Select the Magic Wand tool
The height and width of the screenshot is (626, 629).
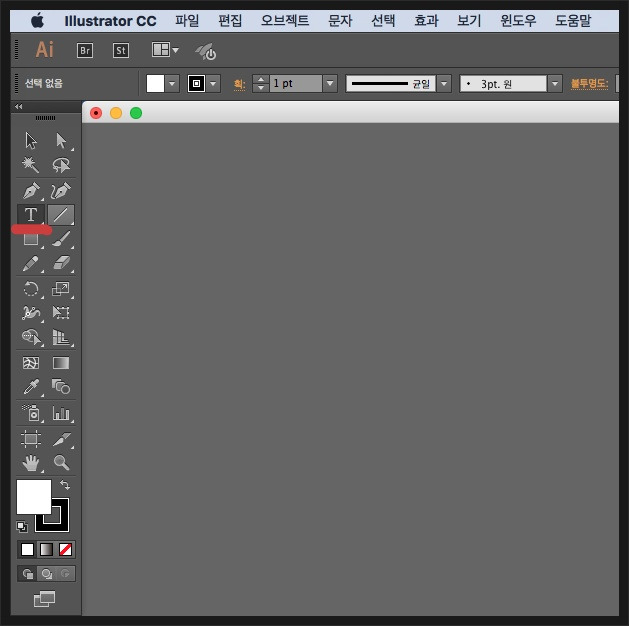pos(31,165)
